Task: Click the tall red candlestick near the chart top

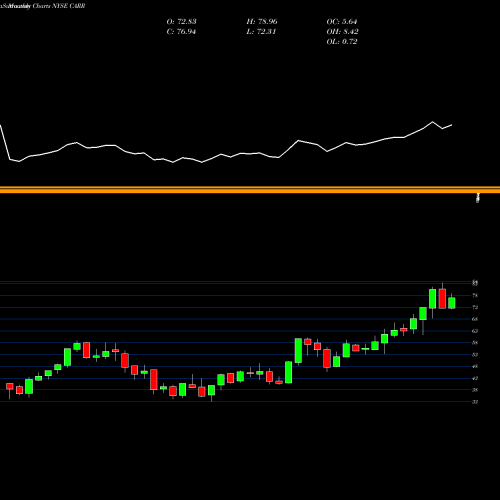Action: [442, 298]
